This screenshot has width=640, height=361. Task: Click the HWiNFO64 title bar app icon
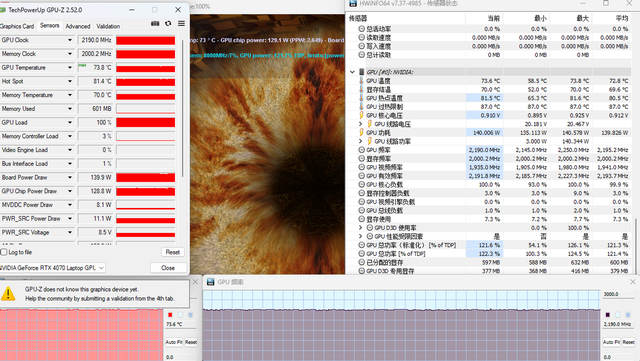pos(352,4)
